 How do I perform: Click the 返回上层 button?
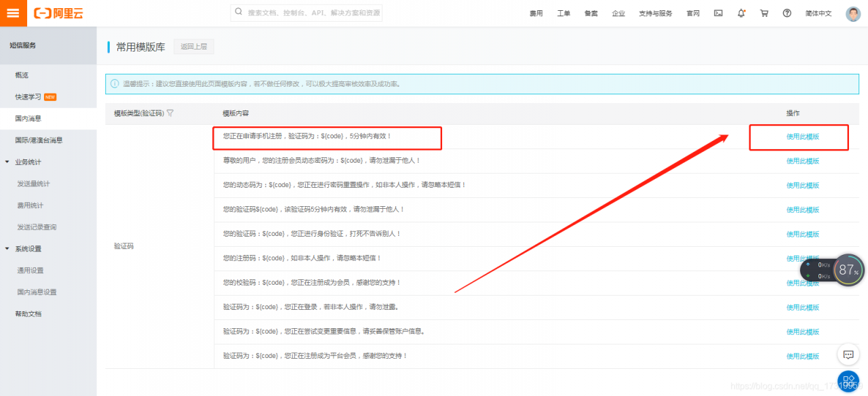point(193,46)
